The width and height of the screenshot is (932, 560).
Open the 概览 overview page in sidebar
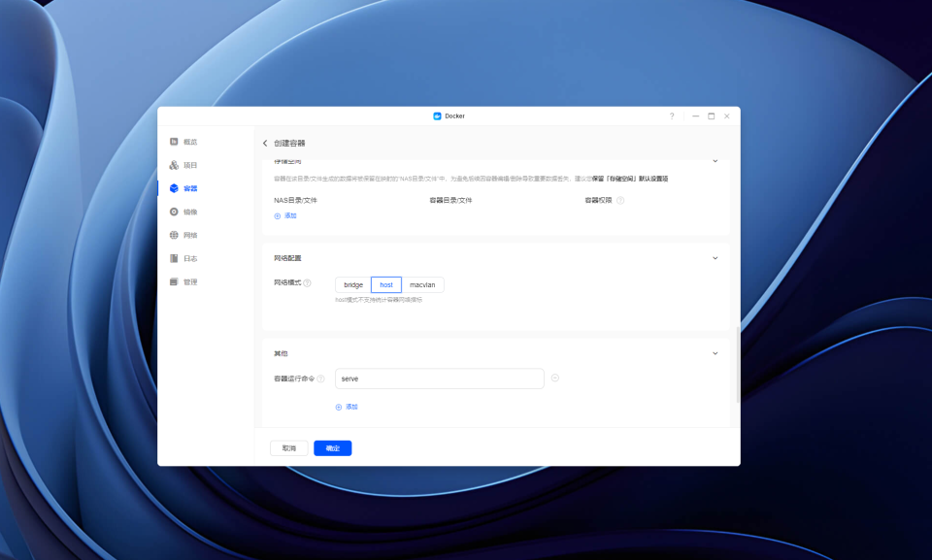pyautogui.click(x=183, y=142)
